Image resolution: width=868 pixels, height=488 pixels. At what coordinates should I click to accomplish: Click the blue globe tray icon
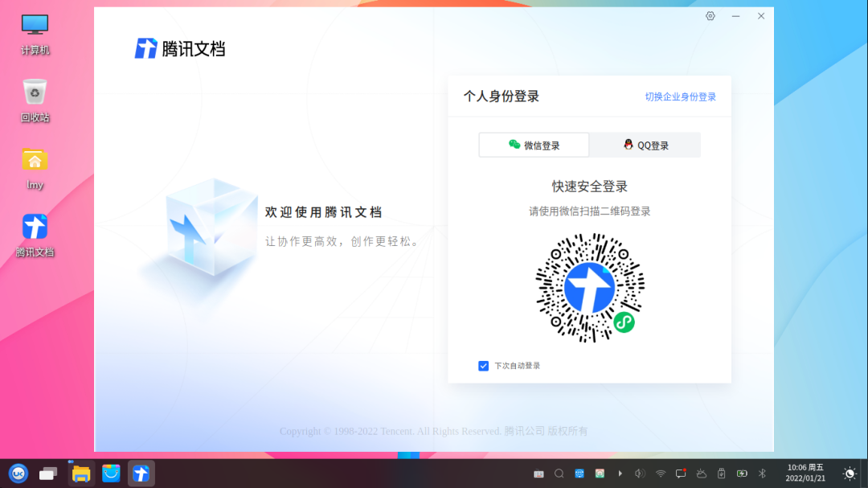(x=579, y=474)
